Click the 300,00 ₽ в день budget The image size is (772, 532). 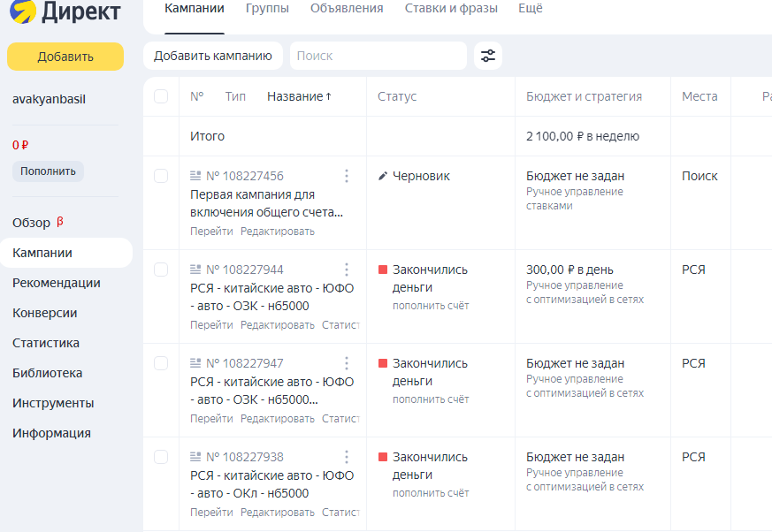coord(569,270)
